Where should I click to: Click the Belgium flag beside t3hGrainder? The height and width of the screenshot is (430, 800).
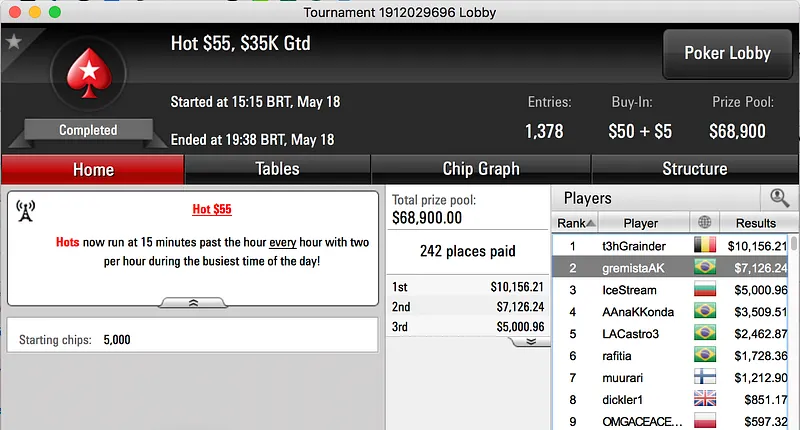705,245
